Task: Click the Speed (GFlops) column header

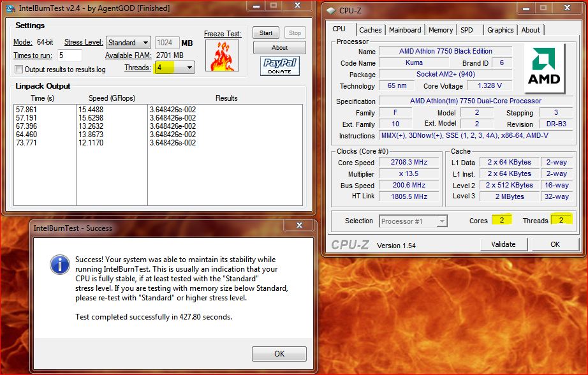Action: click(112, 98)
